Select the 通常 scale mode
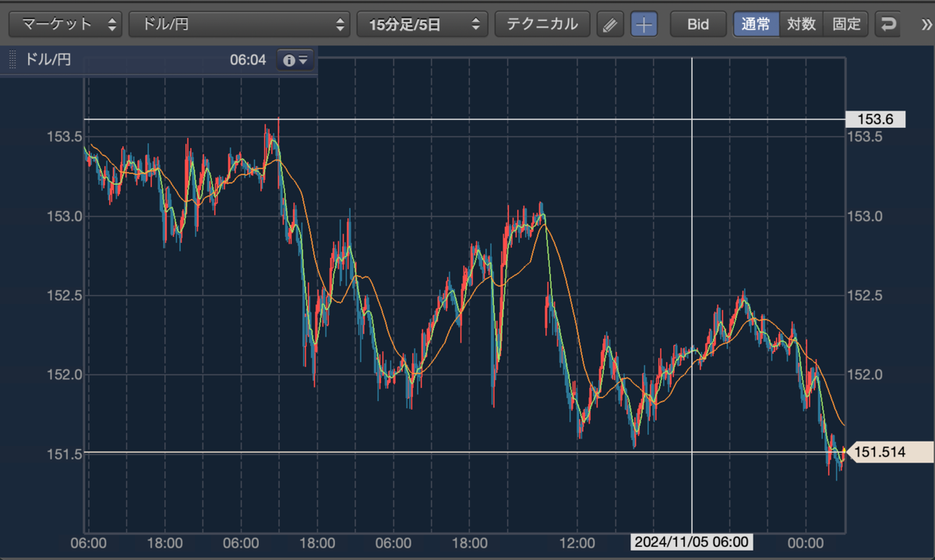 756,24
